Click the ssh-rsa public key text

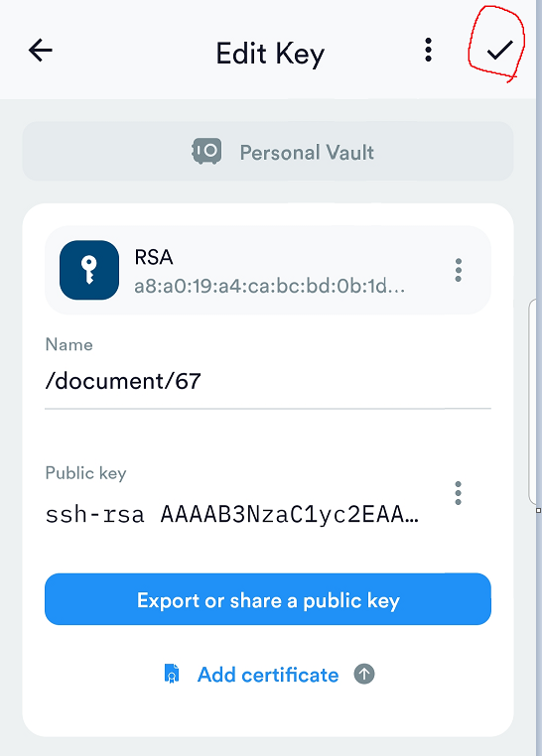pos(232,515)
